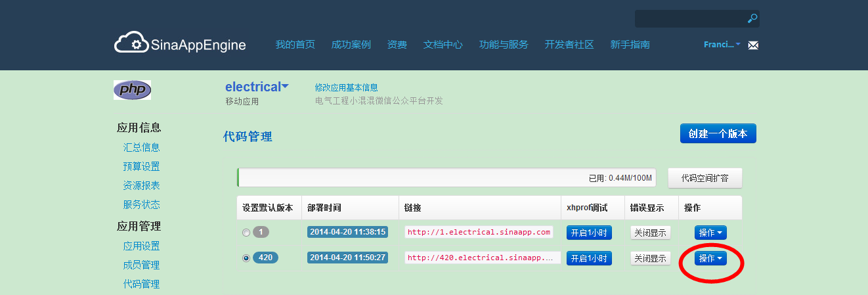Open 应用设置 in sidebar
The width and height of the screenshot is (868, 295).
click(x=142, y=246)
